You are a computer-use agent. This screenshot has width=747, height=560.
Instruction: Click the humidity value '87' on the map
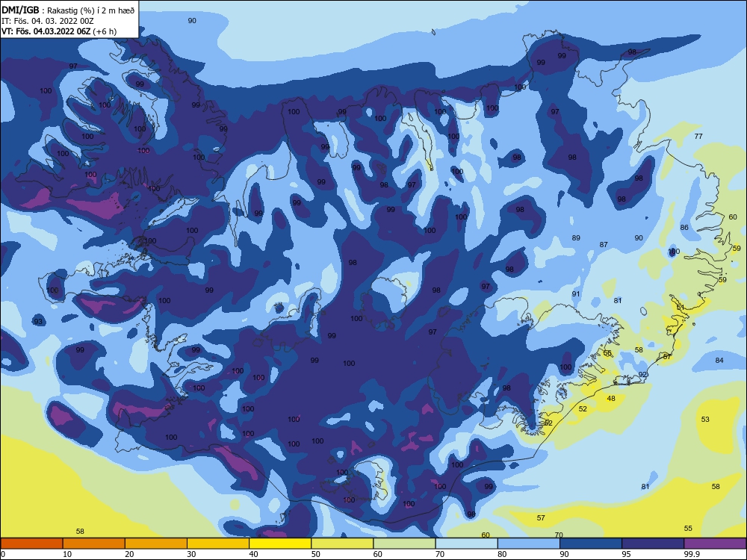pos(604,245)
